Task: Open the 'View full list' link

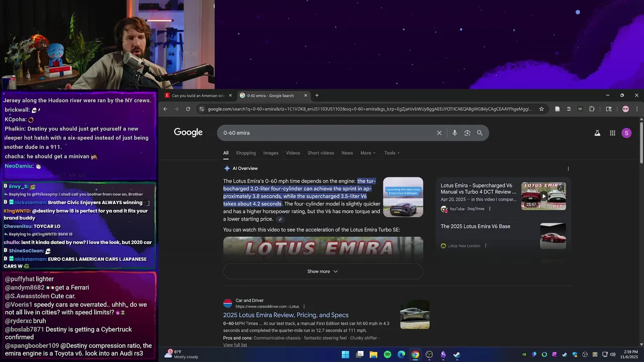Action: [x=235, y=345]
